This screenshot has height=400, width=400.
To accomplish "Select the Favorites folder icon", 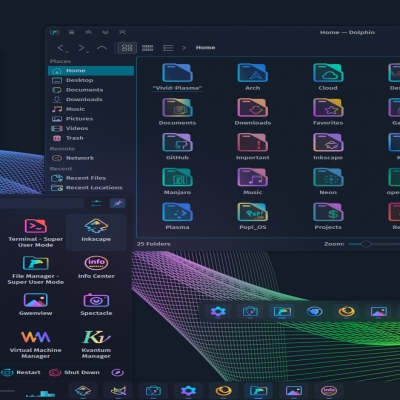I will pos(328,107).
